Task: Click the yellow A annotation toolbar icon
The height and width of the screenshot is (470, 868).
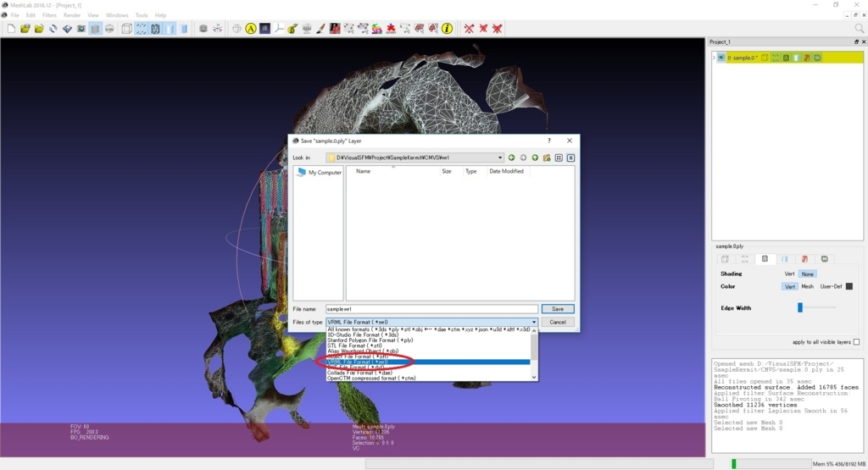Action: tap(251, 29)
